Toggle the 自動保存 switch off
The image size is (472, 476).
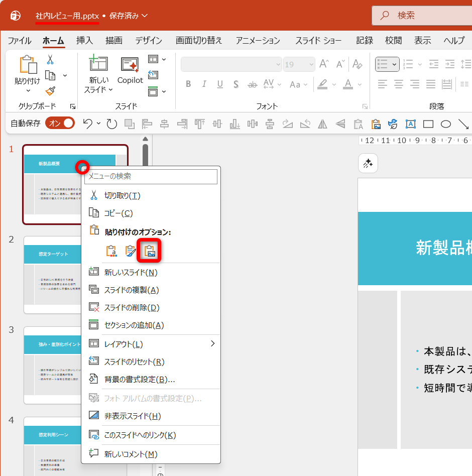tap(60, 123)
